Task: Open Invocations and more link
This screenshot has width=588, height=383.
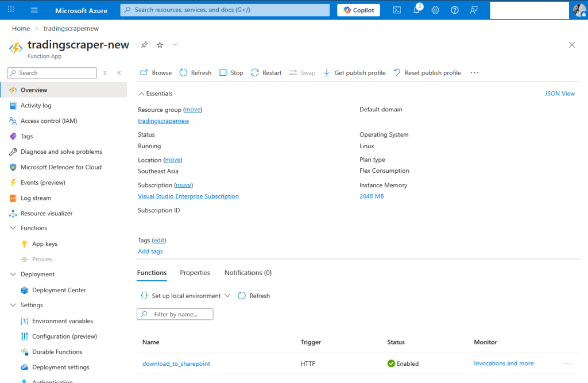Action: pos(504,363)
